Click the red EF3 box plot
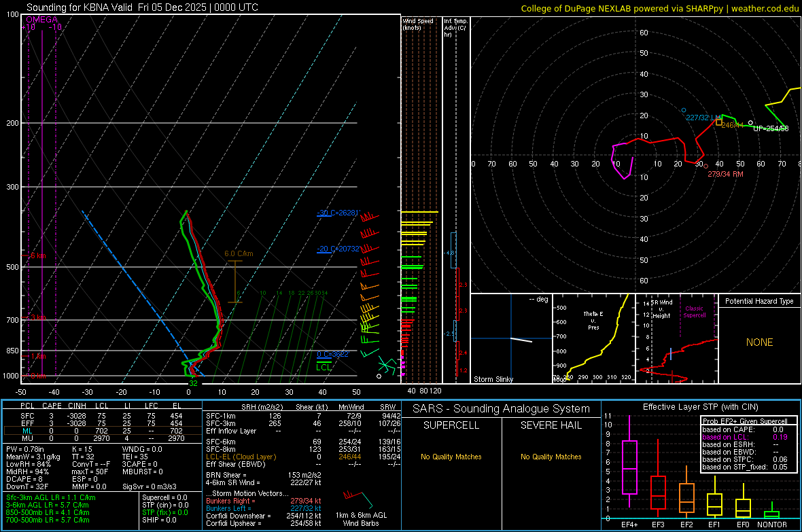 click(x=658, y=491)
